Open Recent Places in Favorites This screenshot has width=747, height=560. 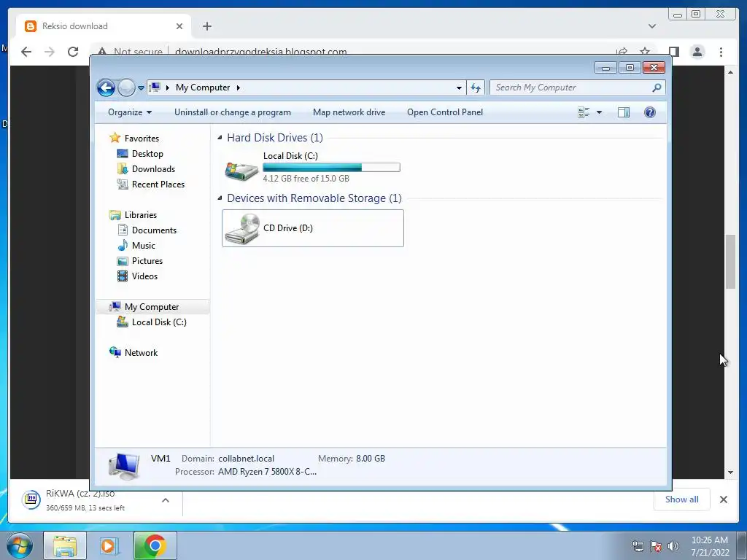[x=158, y=184]
